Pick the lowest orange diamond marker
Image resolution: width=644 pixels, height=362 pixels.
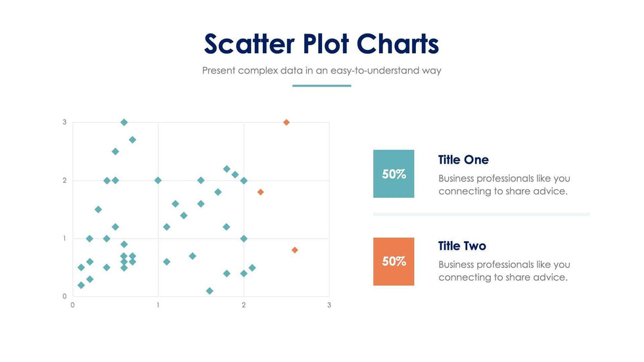(295, 250)
